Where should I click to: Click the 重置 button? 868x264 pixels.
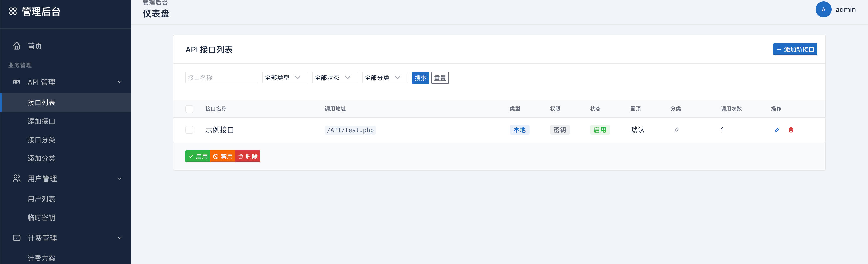[x=440, y=78]
